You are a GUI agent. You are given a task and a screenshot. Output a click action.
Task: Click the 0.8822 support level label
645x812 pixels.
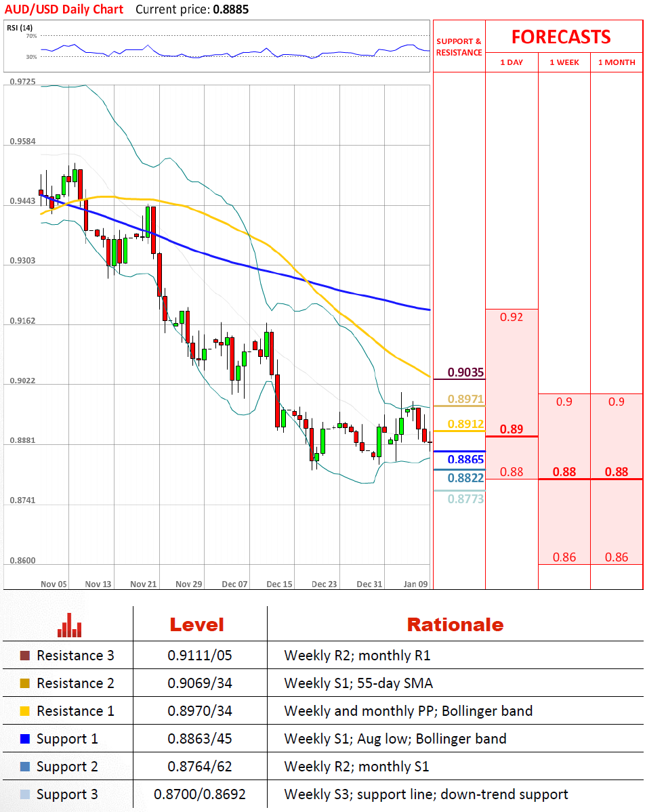point(465,478)
